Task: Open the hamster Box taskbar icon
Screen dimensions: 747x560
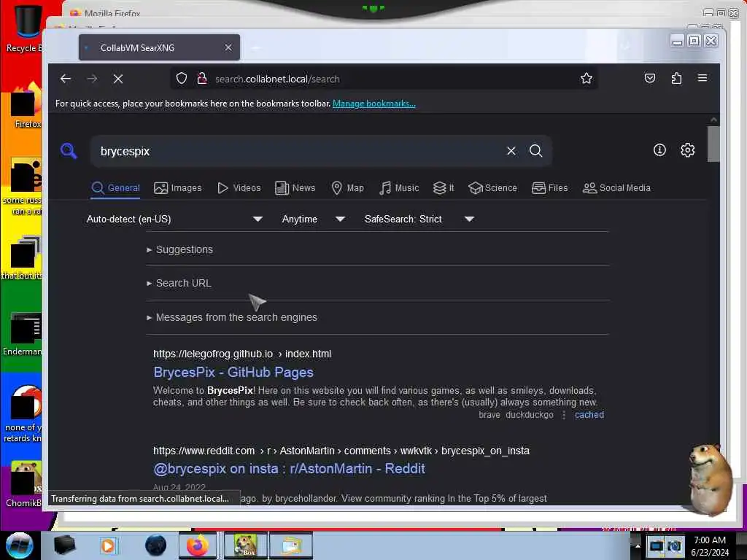Action: click(x=244, y=545)
